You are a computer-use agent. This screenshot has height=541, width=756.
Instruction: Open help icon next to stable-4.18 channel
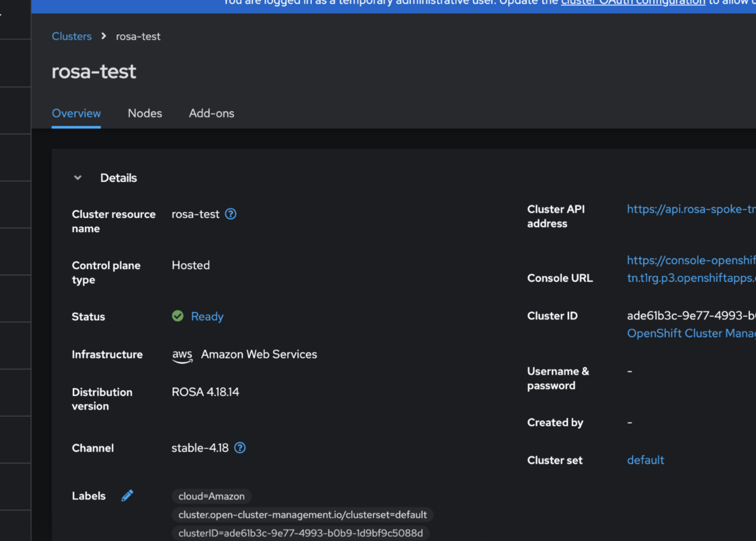click(240, 448)
